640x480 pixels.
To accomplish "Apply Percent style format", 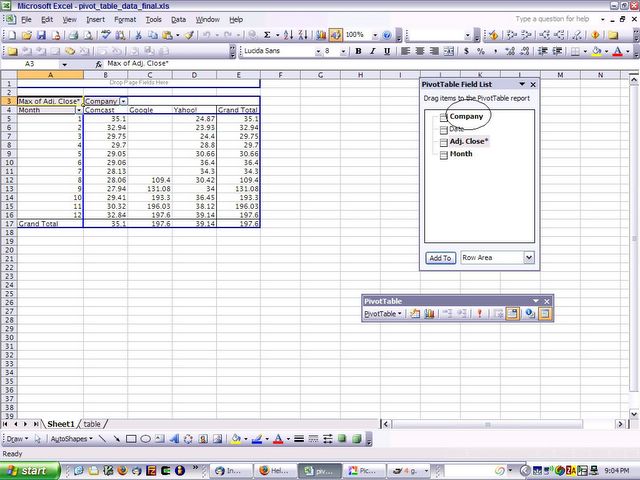I will click(481, 51).
